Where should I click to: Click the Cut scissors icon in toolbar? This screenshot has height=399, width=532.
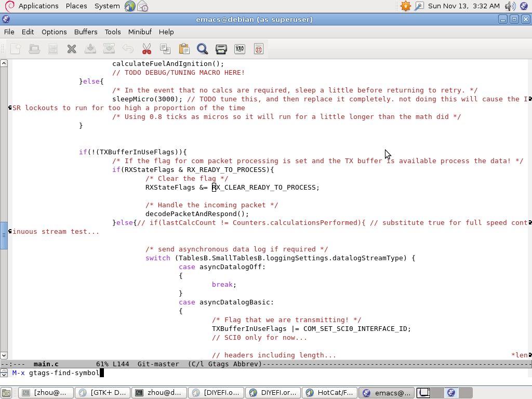[x=147, y=49]
